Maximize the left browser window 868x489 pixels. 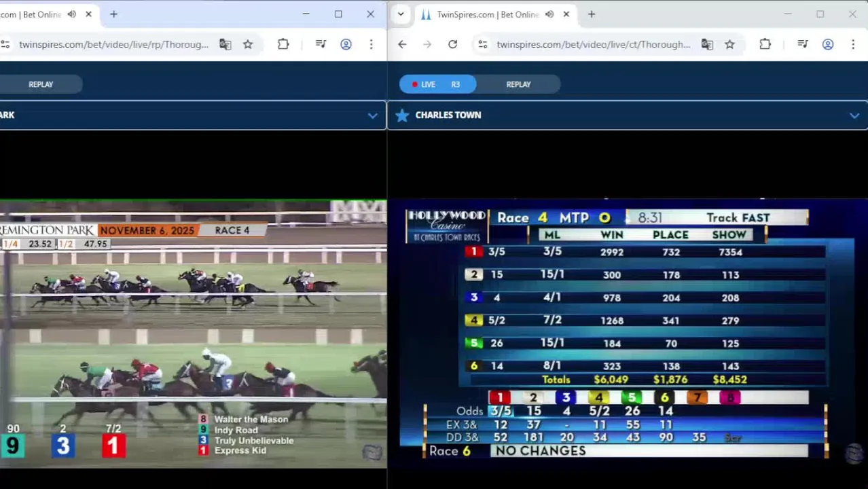[338, 14]
